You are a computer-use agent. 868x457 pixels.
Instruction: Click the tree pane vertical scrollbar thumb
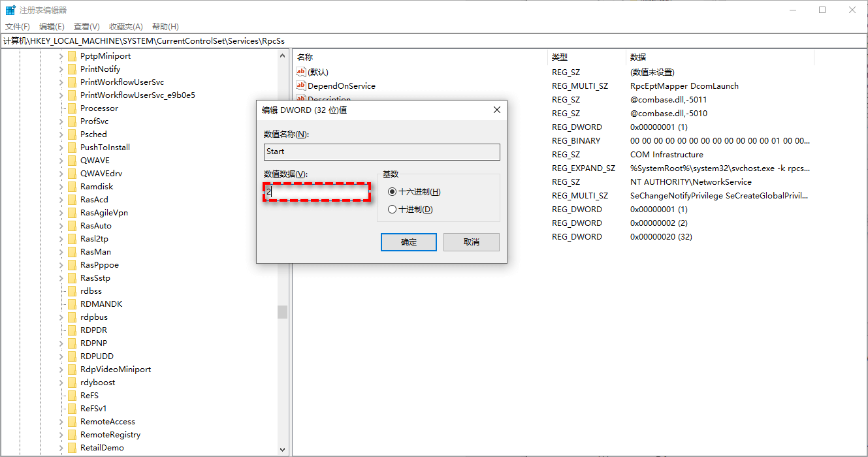(282, 312)
